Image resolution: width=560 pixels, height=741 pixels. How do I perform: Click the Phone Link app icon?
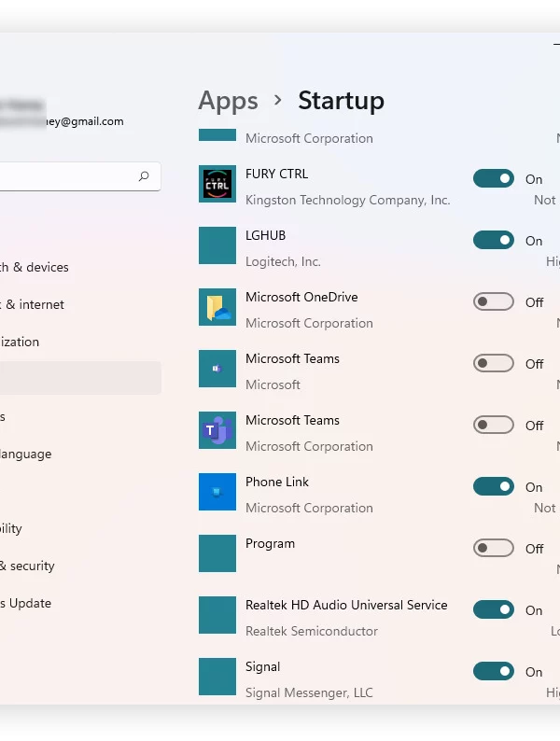217,492
